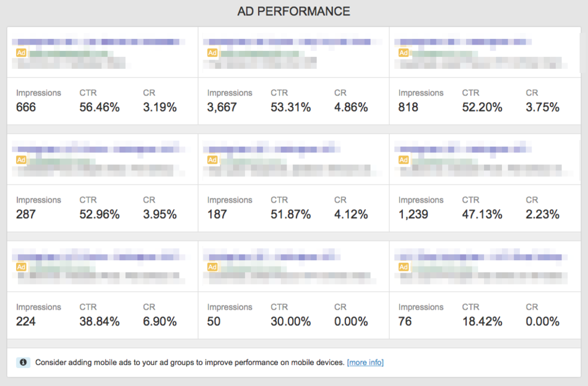This screenshot has height=386, width=588.
Task: Select the 56.46% CTR value
Action: 99,107
